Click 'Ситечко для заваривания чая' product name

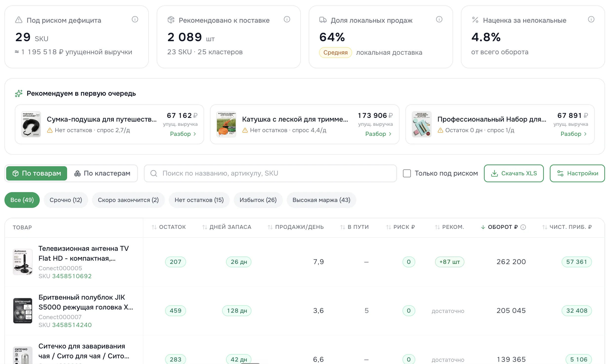pos(84,351)
